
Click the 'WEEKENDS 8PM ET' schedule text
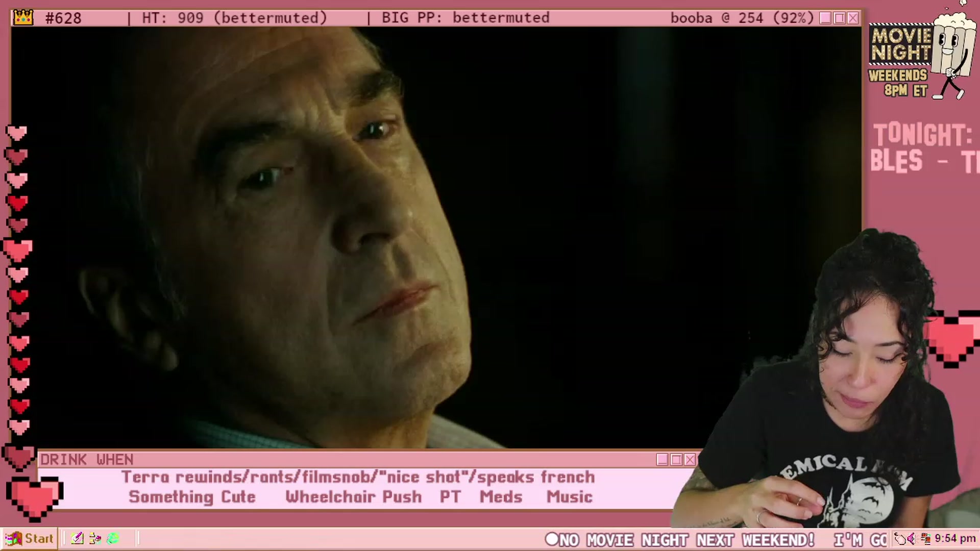coord(898,83)
